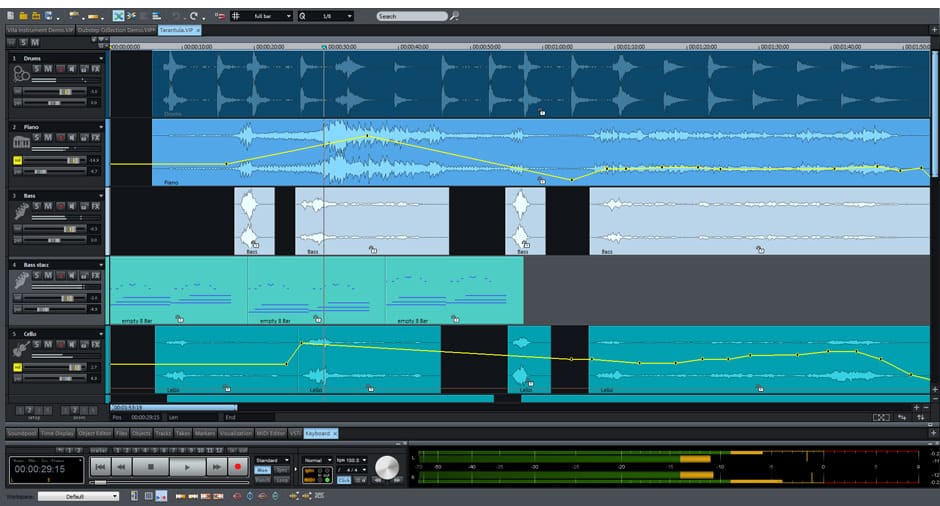Solo the Piano track
This screenshot has width=940, height=506.
(36, 136)
